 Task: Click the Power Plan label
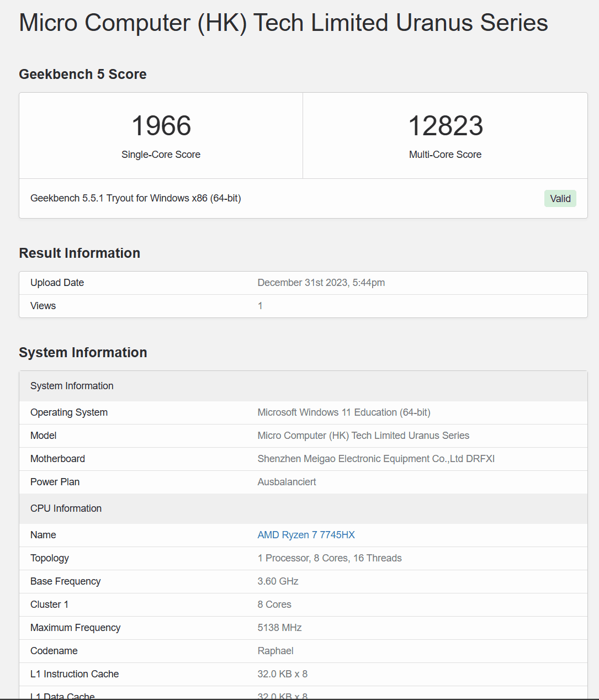pyautogui.click(x=55, y=482)
